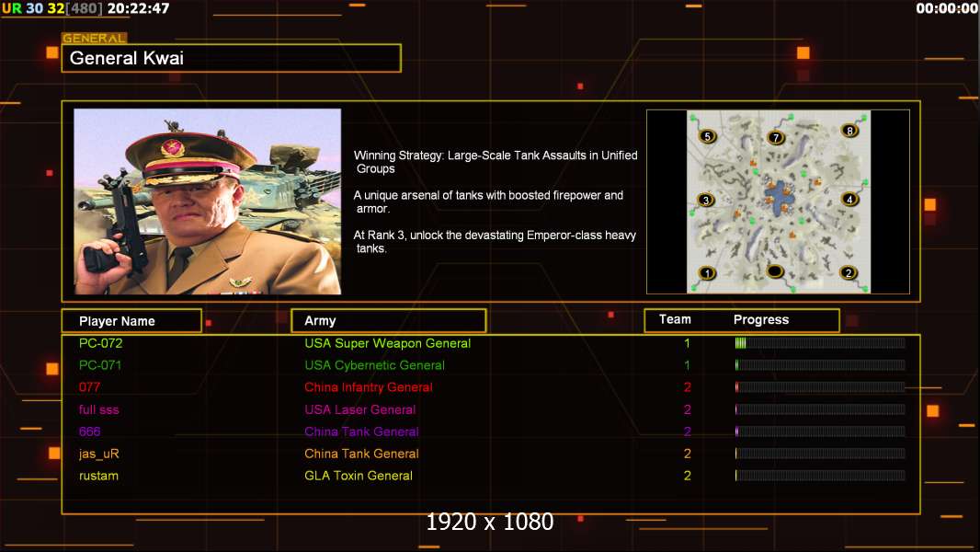Select player rustam
980x552 pixels.
(x=98, y=476)
